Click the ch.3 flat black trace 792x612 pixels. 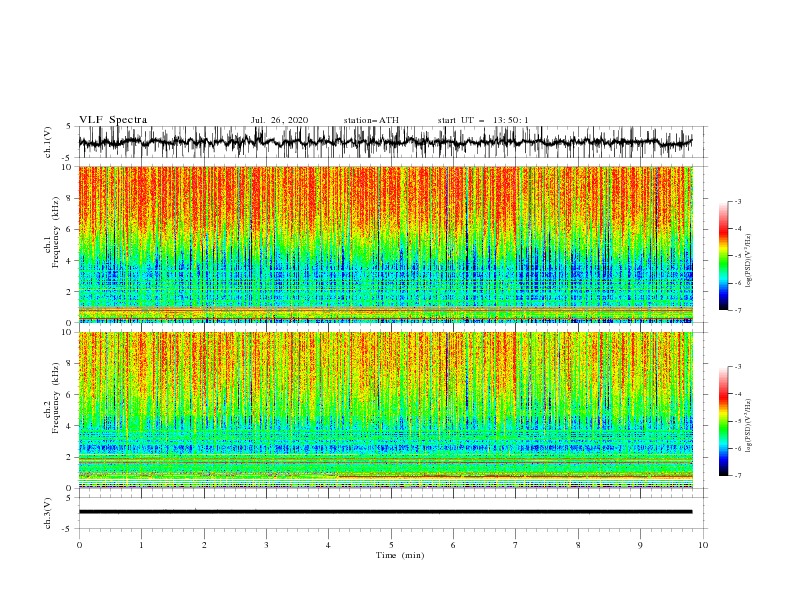(x=385, y=512)
